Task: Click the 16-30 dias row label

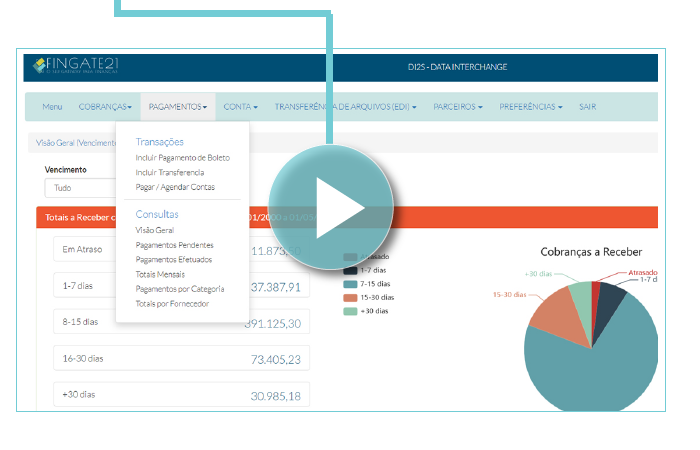Action: [x=83, y=358]
